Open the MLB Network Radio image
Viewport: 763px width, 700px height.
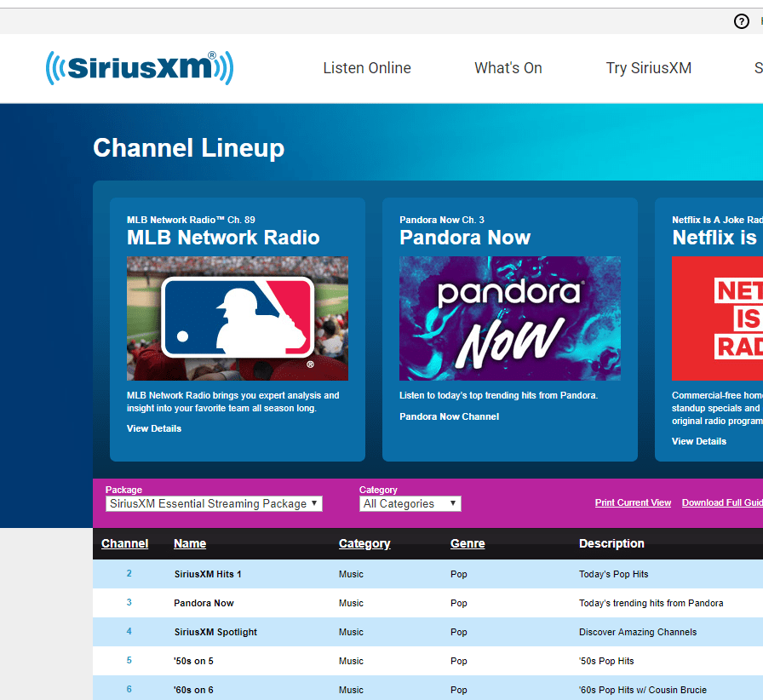click(238, 318)
